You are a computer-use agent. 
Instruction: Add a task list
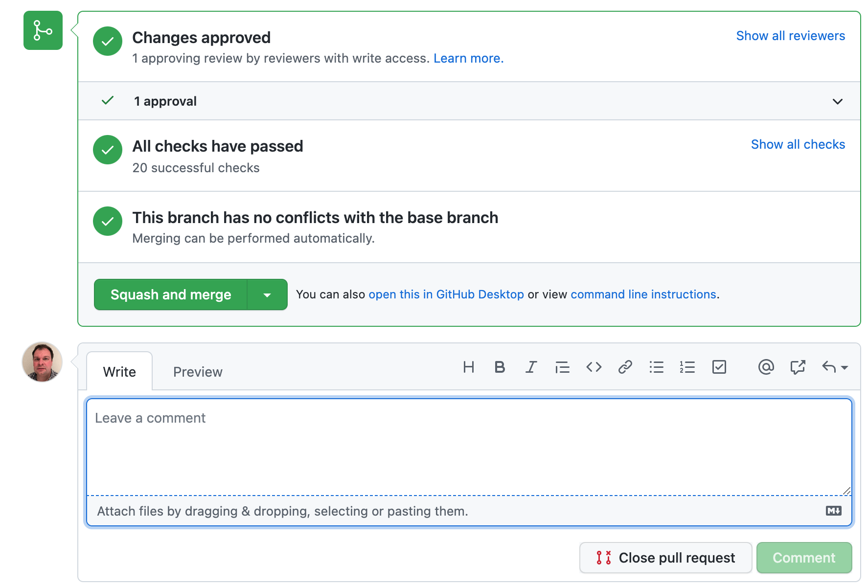[719, 367]
